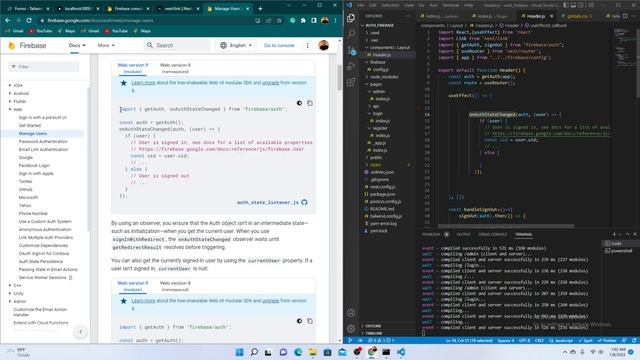
Task: Open Run and Debug view in VS Code
Action: 351,67
